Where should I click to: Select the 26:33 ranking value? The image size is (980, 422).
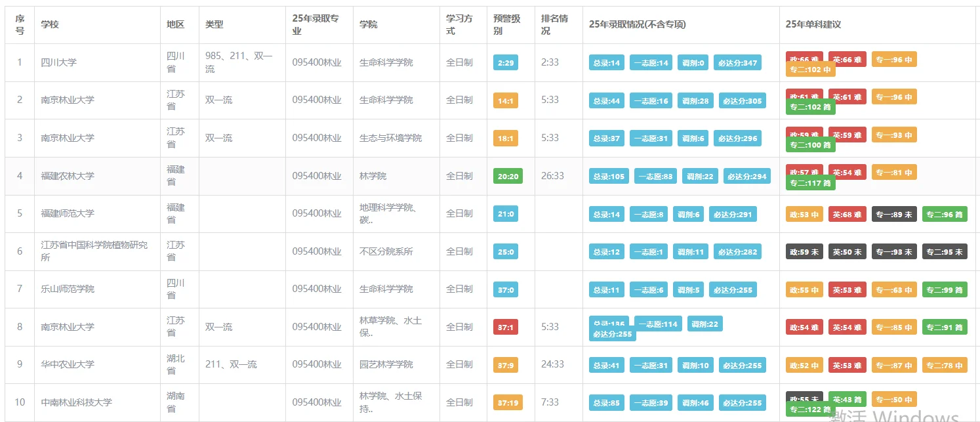point(552,176)
